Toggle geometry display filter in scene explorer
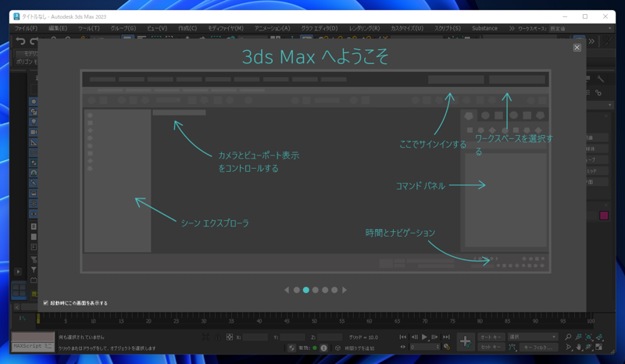625x364 pixels. click(34, 102)
